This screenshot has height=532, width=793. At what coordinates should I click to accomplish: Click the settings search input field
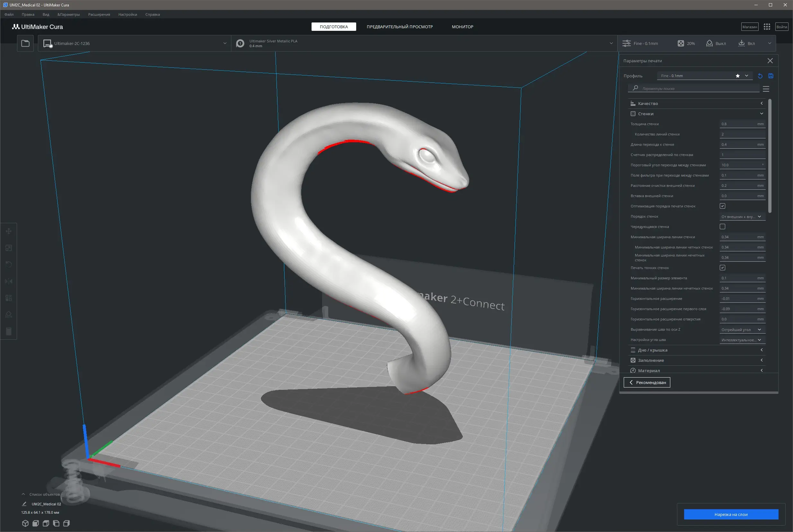coord(696,89)
